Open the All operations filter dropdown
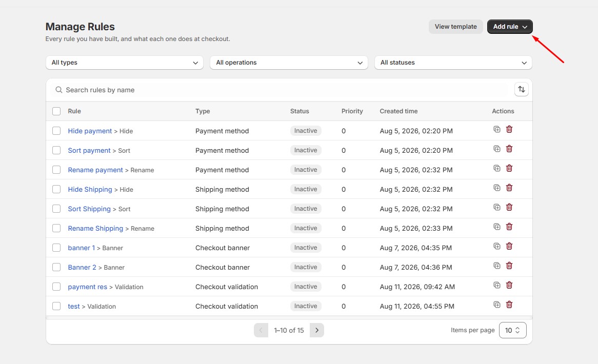598x364 pixels. tap(289, 63)
